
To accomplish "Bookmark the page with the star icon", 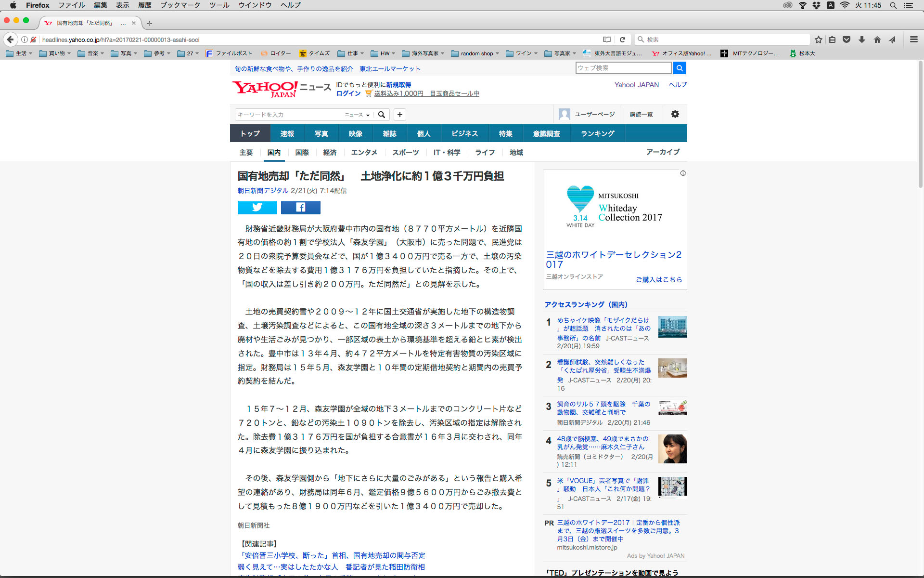I will point(818,39).
